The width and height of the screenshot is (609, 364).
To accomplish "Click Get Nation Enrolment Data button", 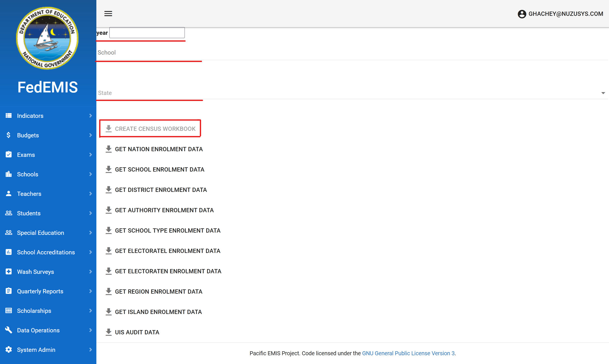I will tap(159, 149).
